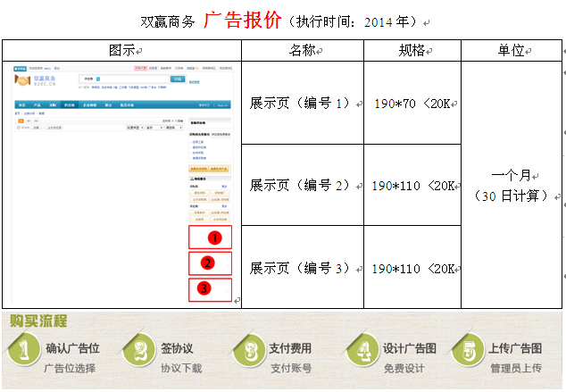Screen dimensions: 566x392
Task: Click the 一个月（30 日计算）unit cell
Action: pyautogui.click(x=512, y=186)
